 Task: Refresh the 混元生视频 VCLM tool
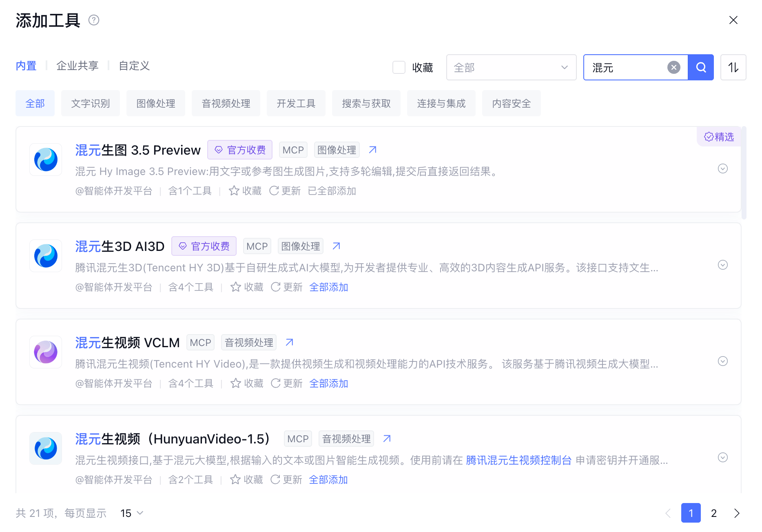point(286,383)
